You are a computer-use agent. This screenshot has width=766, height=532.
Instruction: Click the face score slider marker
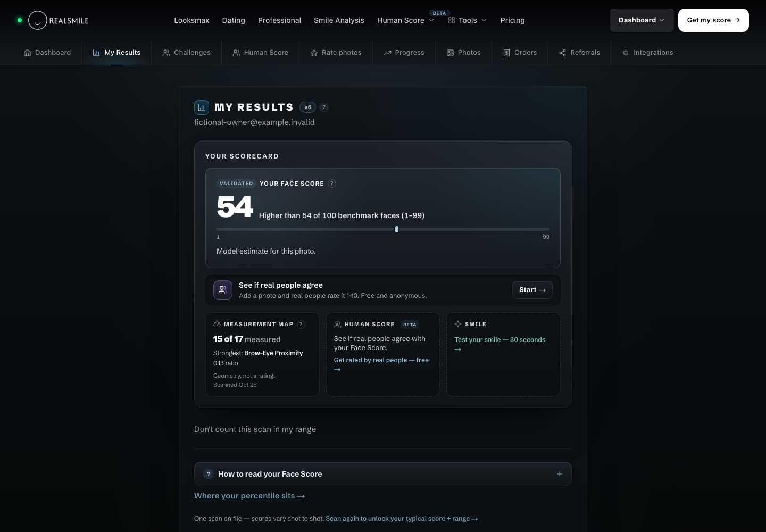click(x=397, y=229)
